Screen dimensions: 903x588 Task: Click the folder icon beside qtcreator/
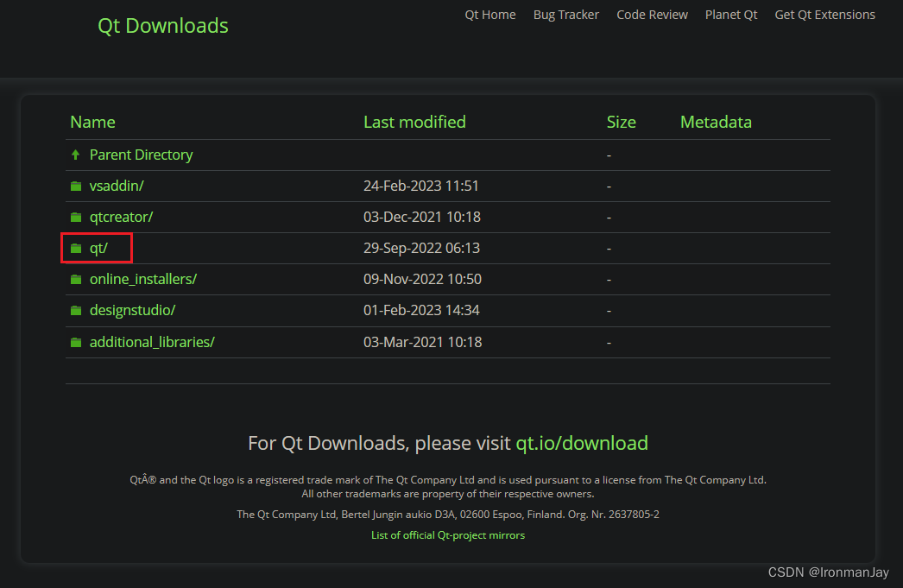(x=76, y=217)
